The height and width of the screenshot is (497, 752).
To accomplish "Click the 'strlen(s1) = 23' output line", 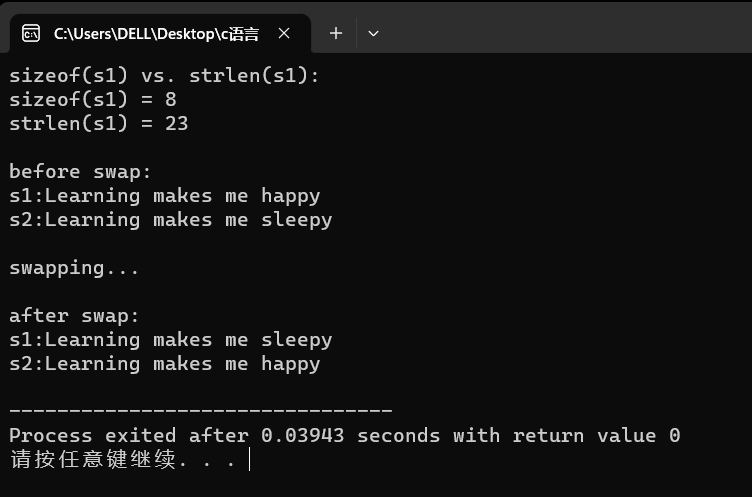I will [x=99, y=124].
